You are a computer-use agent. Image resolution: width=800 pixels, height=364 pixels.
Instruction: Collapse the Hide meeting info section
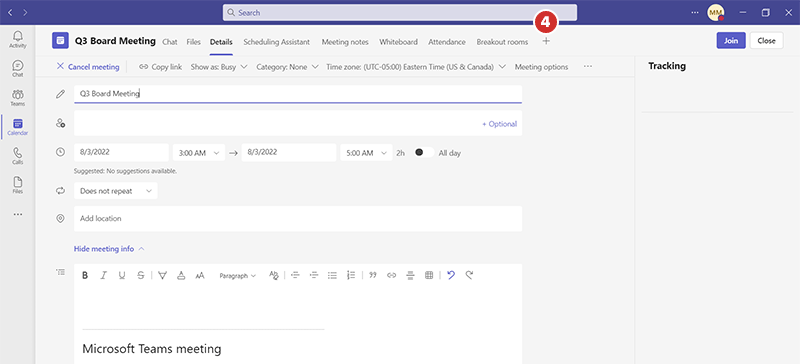point(109,249)
